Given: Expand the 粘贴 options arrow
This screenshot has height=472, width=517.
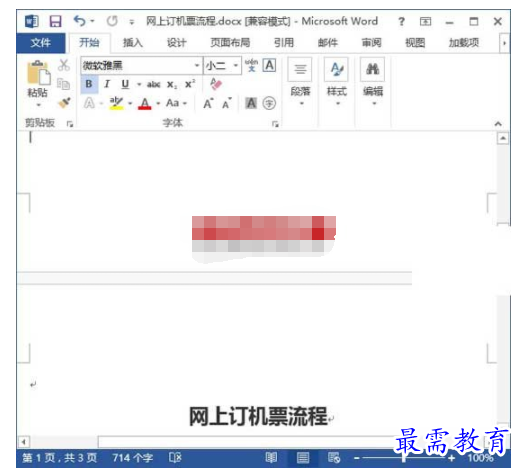Looking at the screenshot, I should [38, 105].
